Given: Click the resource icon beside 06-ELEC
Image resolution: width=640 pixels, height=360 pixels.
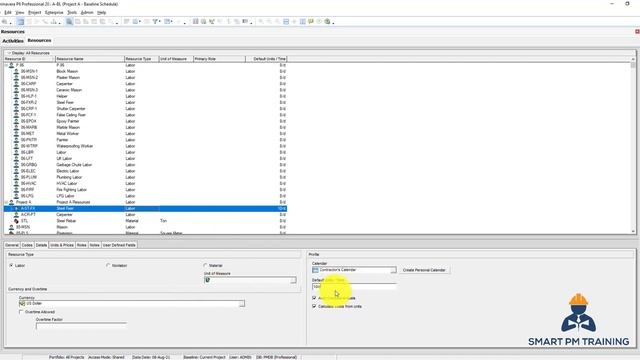Looking at the screenshot, I should click(16, 171).
